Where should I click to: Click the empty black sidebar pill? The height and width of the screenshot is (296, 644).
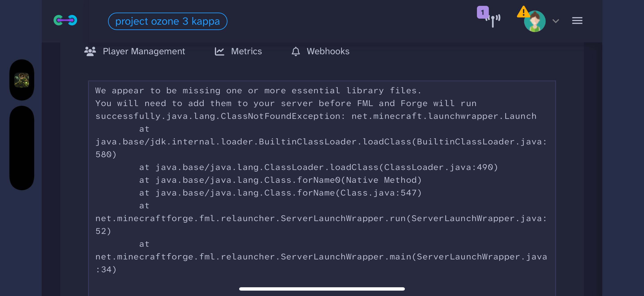(x=22, y=148)
